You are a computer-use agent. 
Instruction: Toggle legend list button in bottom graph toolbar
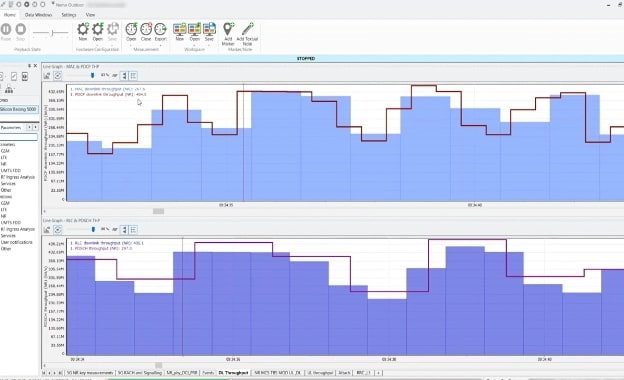(133, 230)
